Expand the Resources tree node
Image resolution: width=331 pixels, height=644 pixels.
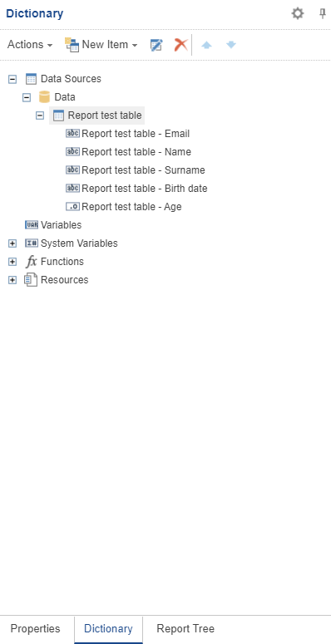pos(12,280)
